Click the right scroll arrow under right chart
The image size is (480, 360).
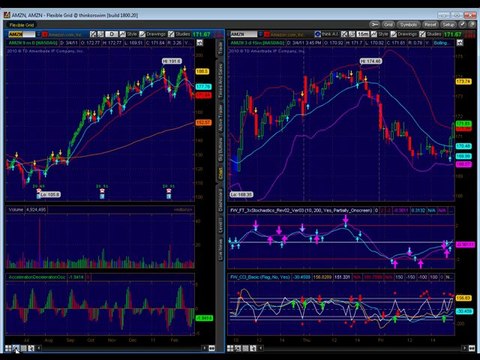(x=464, y=348)
